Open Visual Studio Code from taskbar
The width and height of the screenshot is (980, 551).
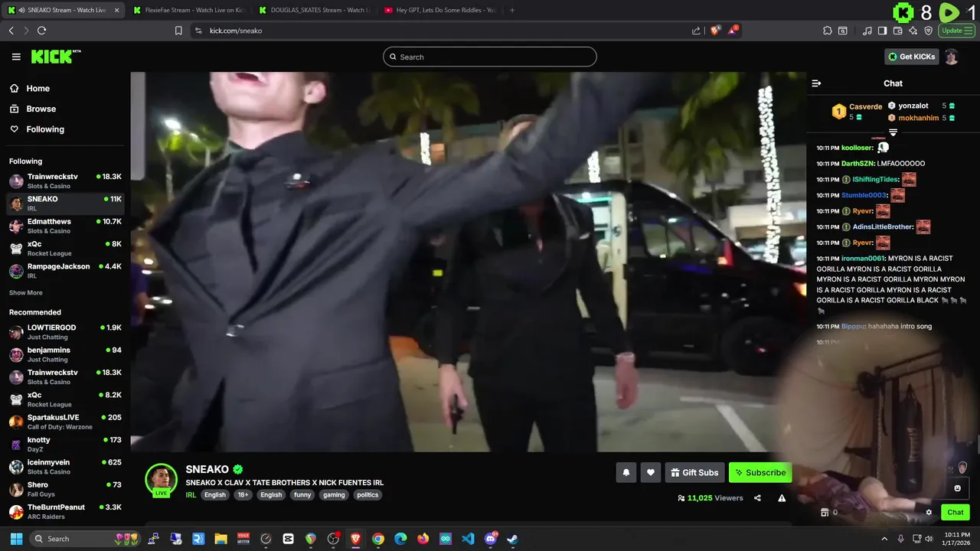(x=468, y=539)
